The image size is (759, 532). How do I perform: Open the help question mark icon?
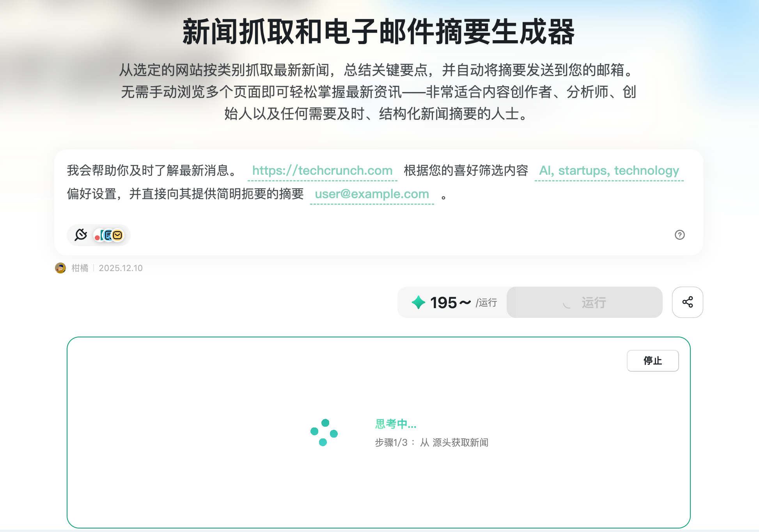(x=679, y=235)
